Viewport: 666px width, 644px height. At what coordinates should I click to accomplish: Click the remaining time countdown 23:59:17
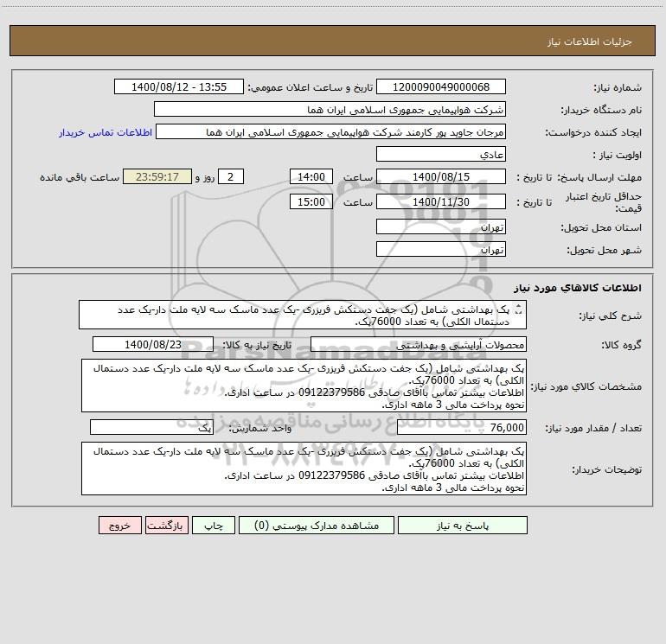click(157, 177)
